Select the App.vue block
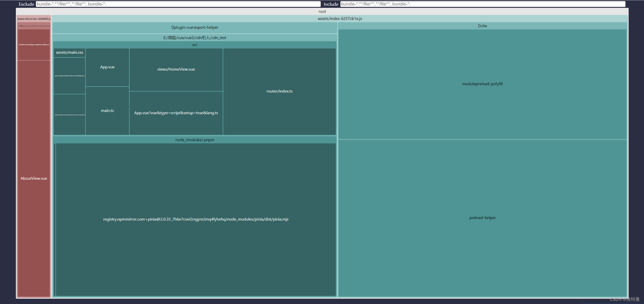This screenshot has width=644, height=304. pyautogui.click(x=107, y=67)
